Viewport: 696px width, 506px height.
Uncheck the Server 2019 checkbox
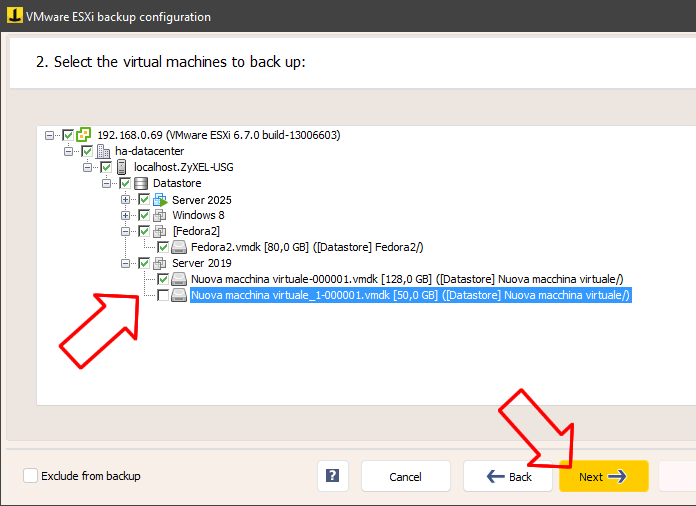[144, 263]
